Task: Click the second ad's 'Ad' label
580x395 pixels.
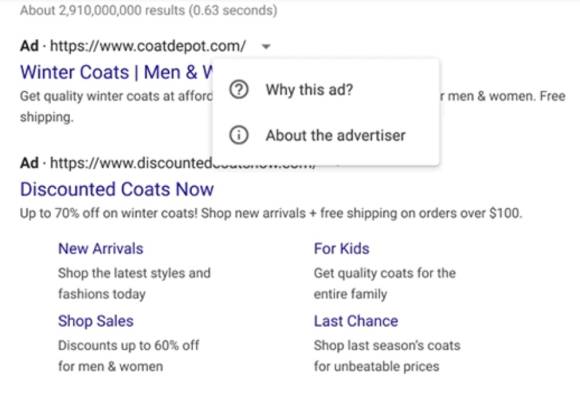Action: 29,163
